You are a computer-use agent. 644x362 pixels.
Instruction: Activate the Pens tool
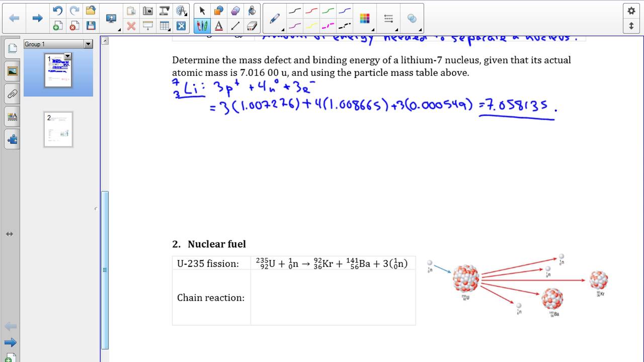click(x=202, y=26)
